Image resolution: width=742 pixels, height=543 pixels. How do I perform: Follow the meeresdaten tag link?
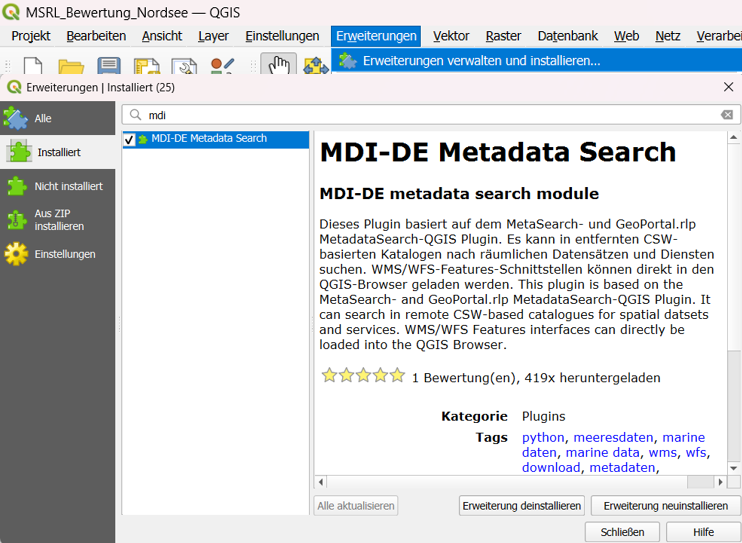click(x=615, y=437)
